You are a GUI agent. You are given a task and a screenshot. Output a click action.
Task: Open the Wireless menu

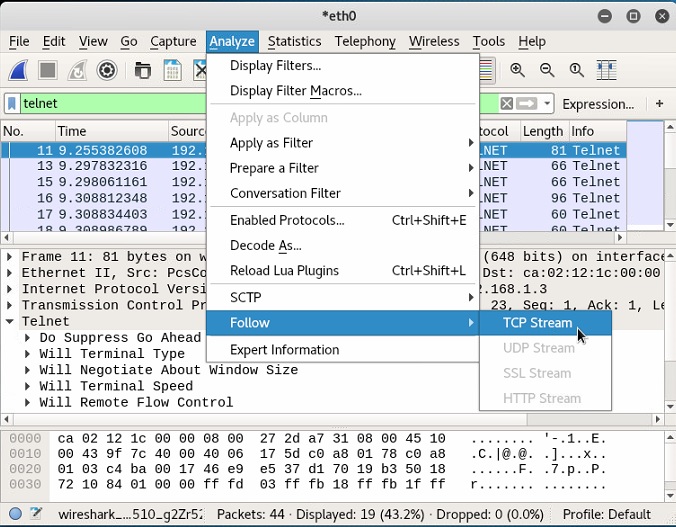pyautogui.click(x=434, y=41)
